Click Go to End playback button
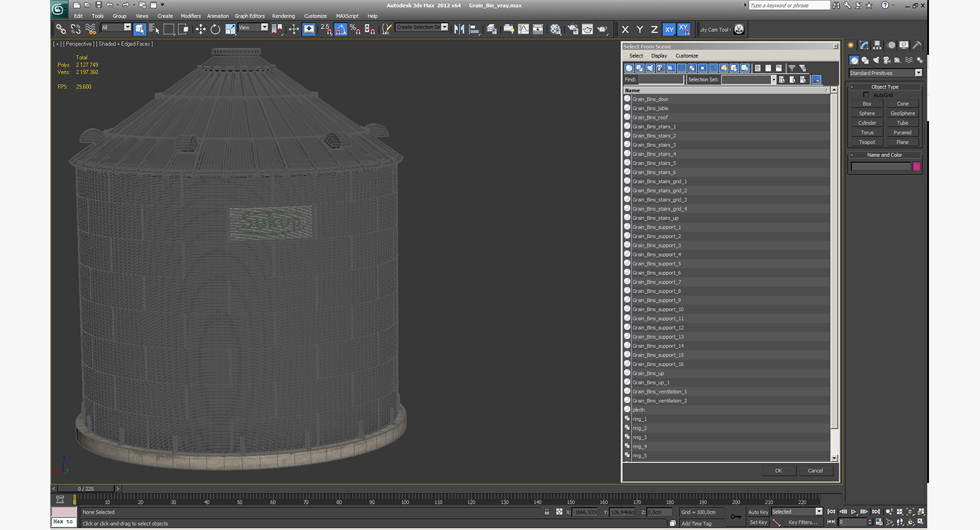The height and width of the screenshot is (530, 980). coord(875,511)
